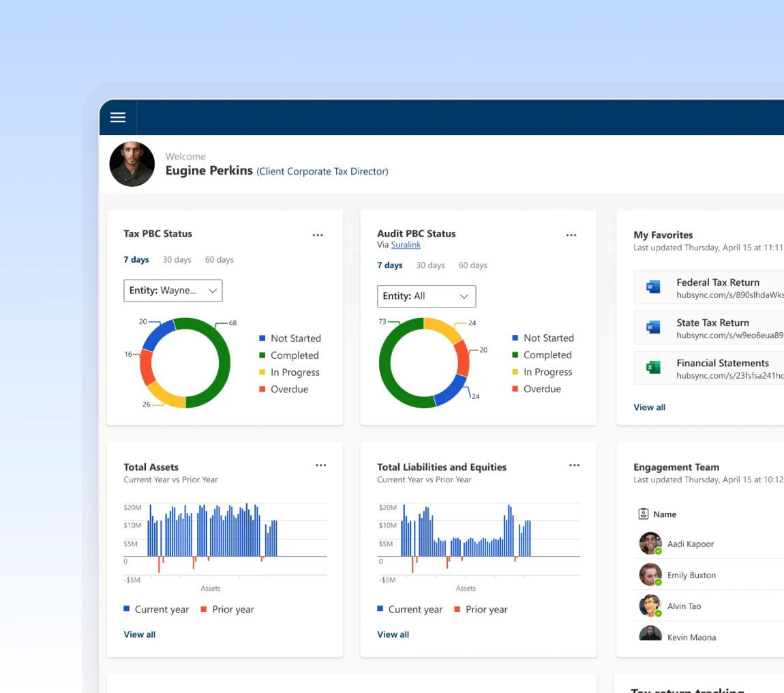784x693 pixels.
Task: Click Word icon for Federal Tax Return
Action: 653,287
